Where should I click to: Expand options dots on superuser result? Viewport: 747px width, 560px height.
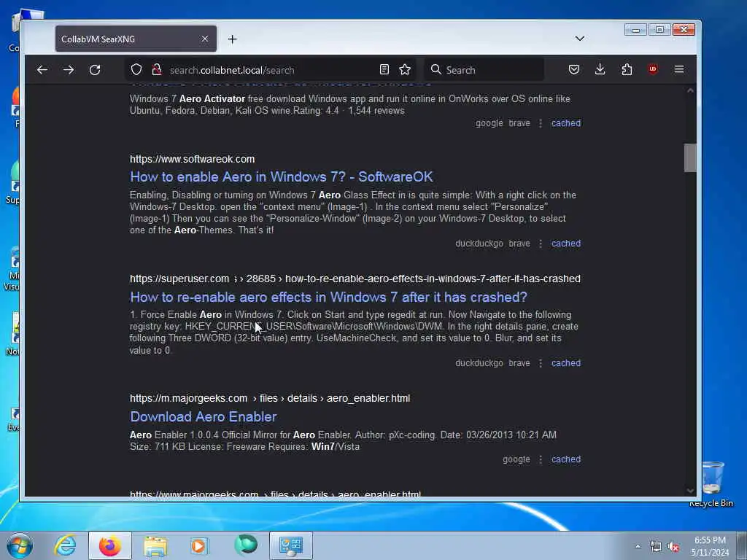(541, 363)
